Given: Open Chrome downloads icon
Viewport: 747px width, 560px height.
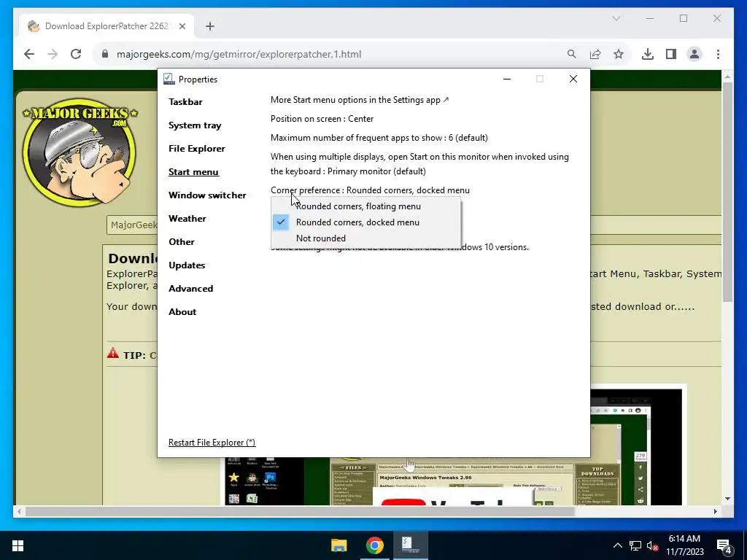Looking at the screenshot, I should 648,54.
